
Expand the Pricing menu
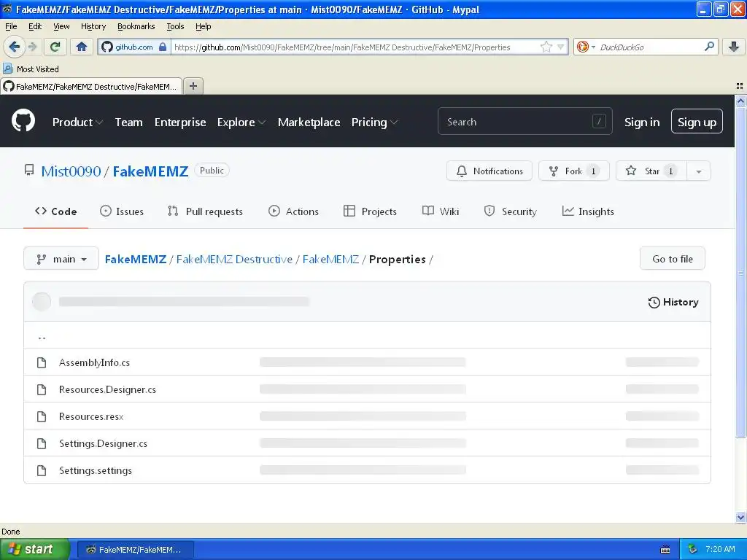[374, 122]
